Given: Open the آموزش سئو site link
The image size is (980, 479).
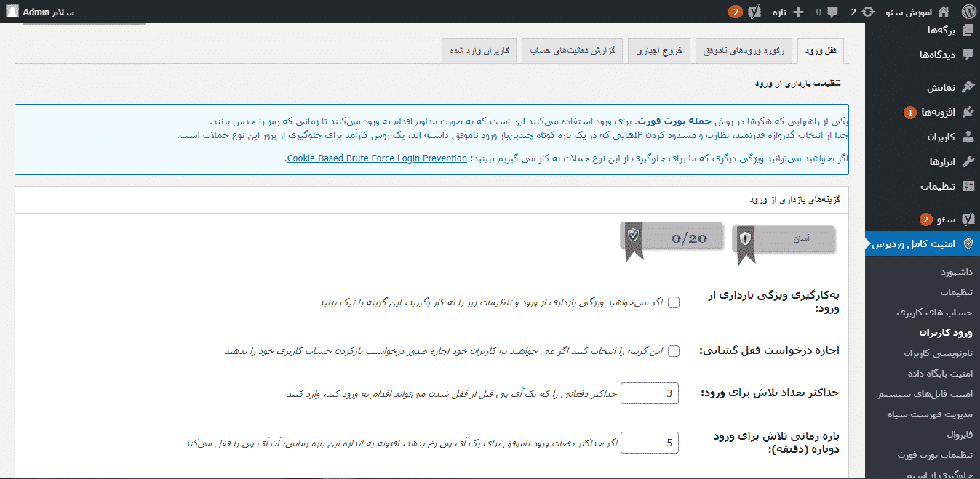Looking at the screenshot, I should tap(919, 12).
